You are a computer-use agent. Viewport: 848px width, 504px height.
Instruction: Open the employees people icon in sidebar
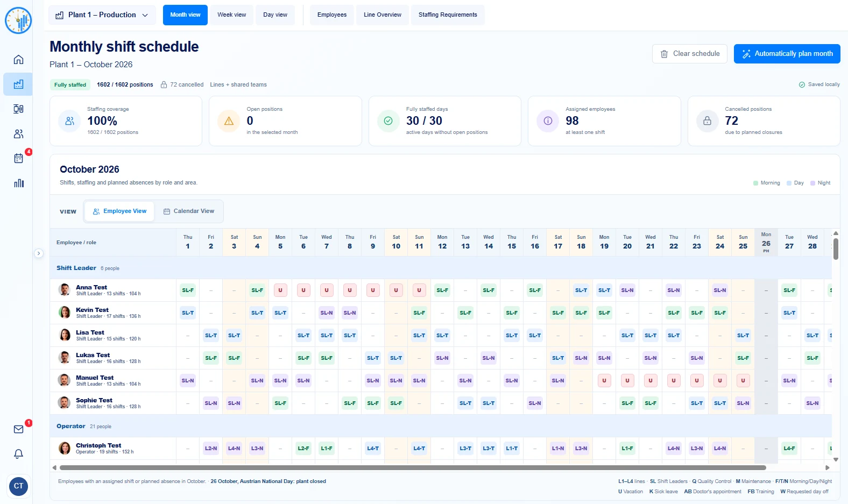point(18,134)
